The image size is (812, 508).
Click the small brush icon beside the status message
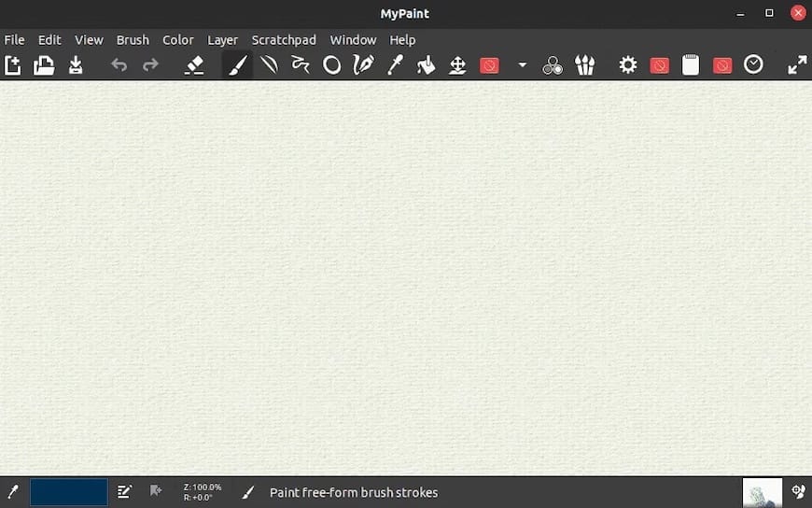(248, 492)
